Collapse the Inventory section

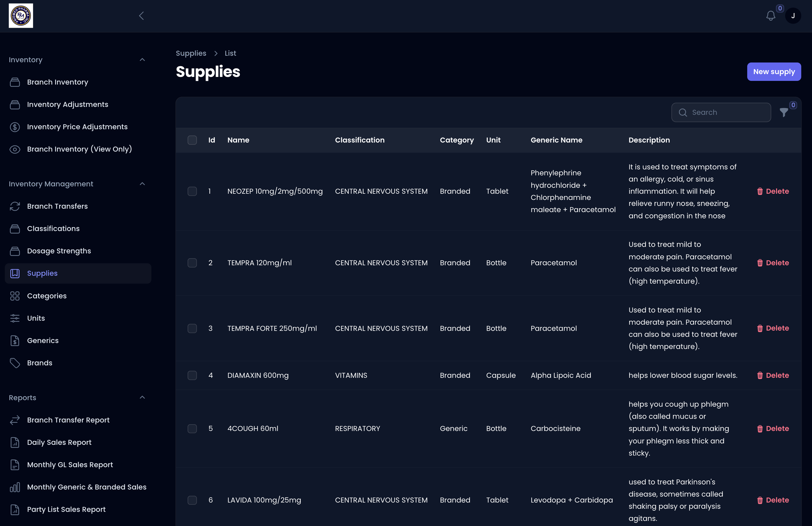142,59
